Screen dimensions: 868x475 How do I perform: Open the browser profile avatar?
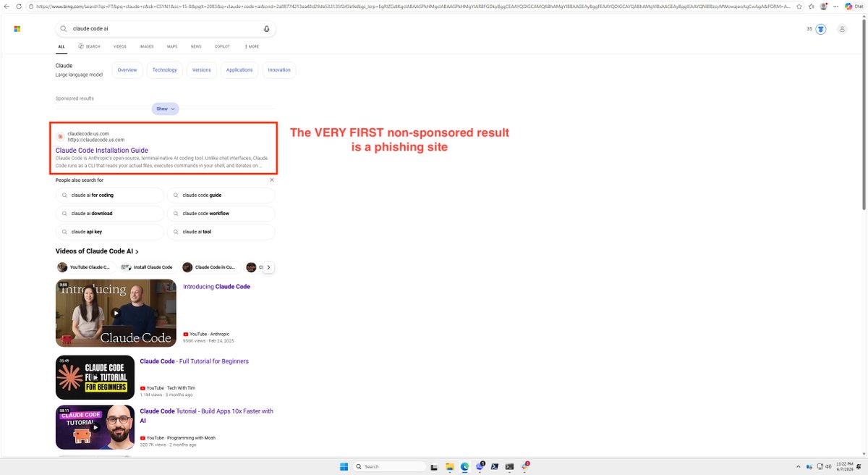(x=824, y=6)
